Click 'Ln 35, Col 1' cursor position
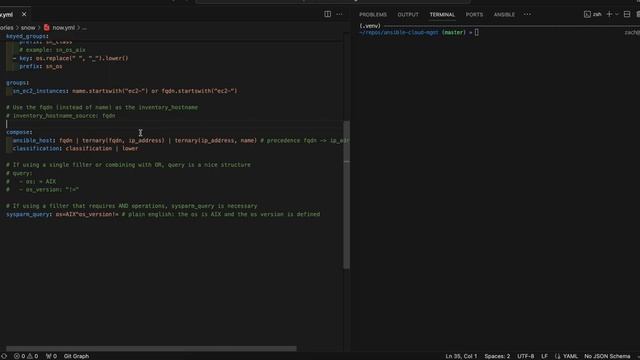Screen dimensions: 640x360 coord(461,356)
